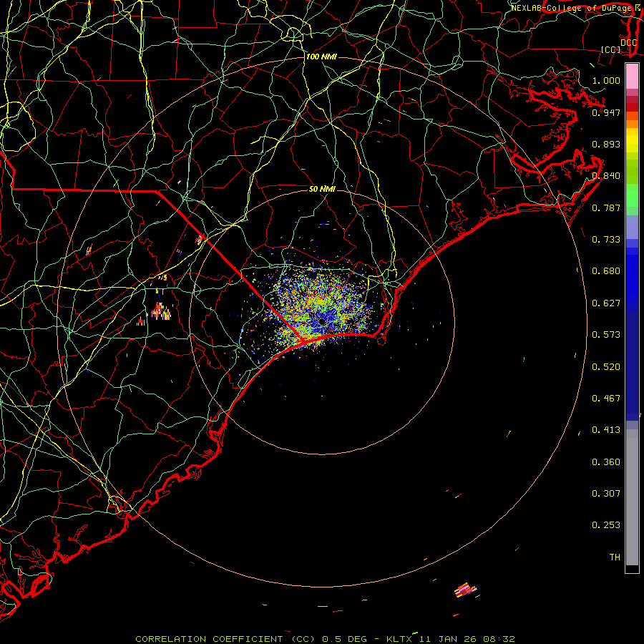Pick the gray segment of color bar
Screen dimensions: 644x644
[x=632, y=497]
